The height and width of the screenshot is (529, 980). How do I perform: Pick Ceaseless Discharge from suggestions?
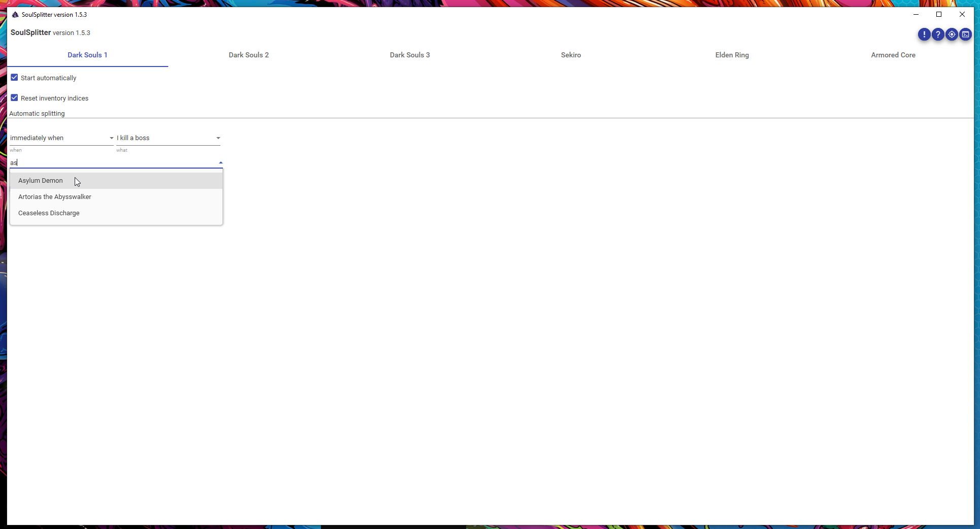pyautogui.click(x=49, y=213)
